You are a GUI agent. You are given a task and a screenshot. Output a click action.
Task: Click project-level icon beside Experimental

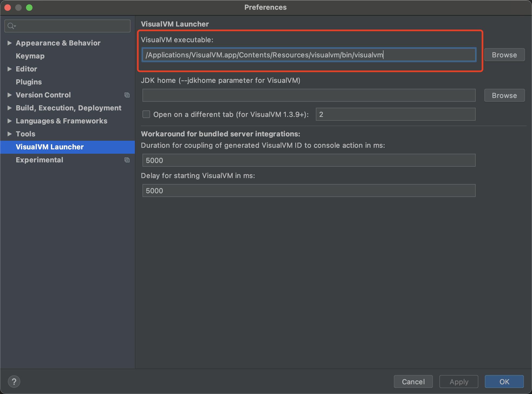click(x=127, y=160)
